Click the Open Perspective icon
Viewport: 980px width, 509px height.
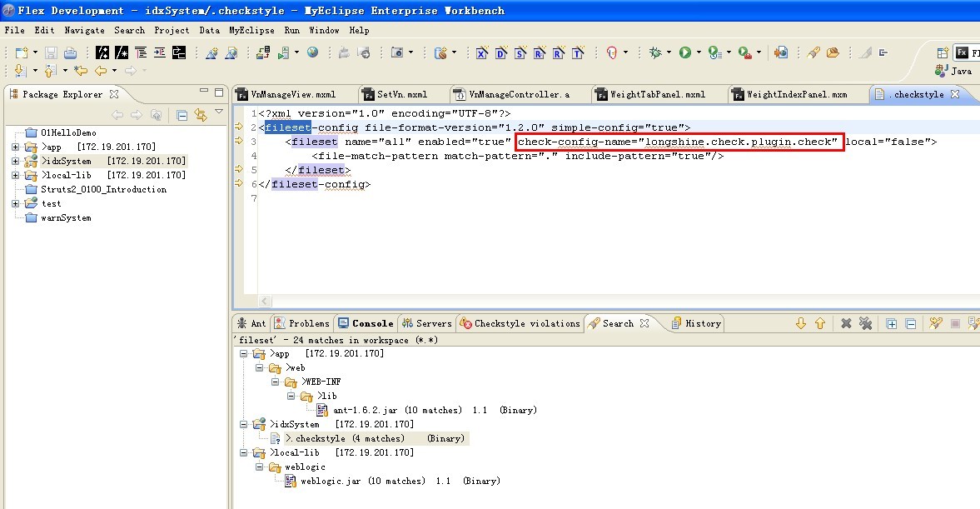(943, 52)
